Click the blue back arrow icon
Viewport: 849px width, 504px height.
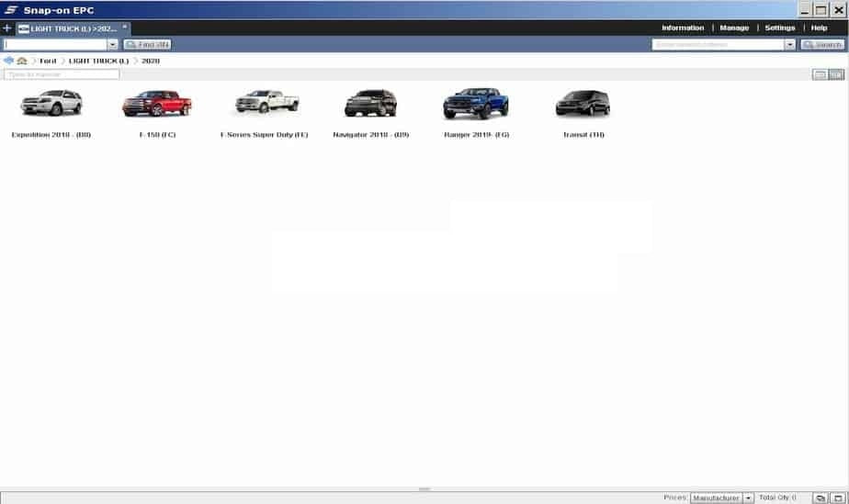(8, 61)
